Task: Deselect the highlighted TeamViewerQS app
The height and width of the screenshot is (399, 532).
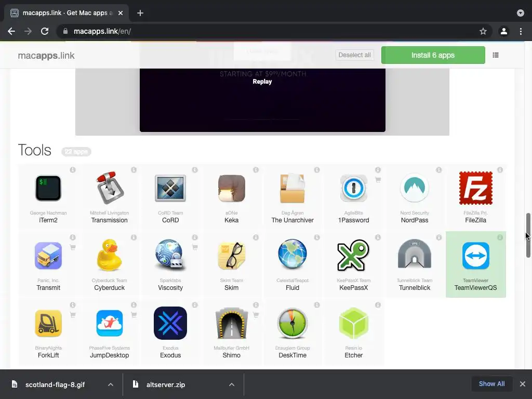Action: (x=476, y=264)
